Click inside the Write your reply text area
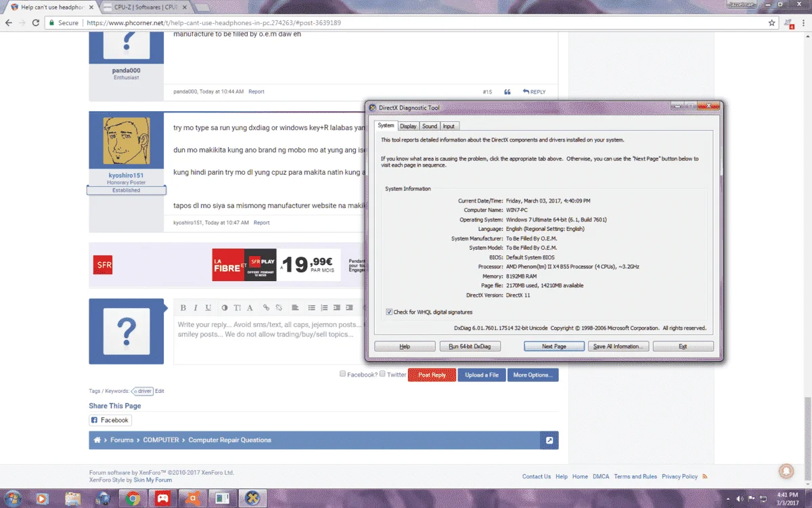The height and width of the screenshot is (508, 812). pos(269,341)
